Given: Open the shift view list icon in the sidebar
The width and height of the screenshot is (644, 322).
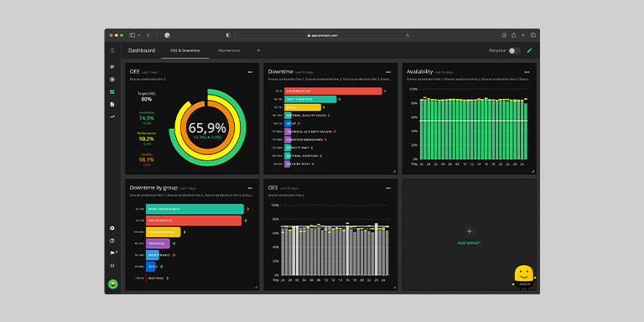Looking at the screenshot, I should (x=112, y=67).
